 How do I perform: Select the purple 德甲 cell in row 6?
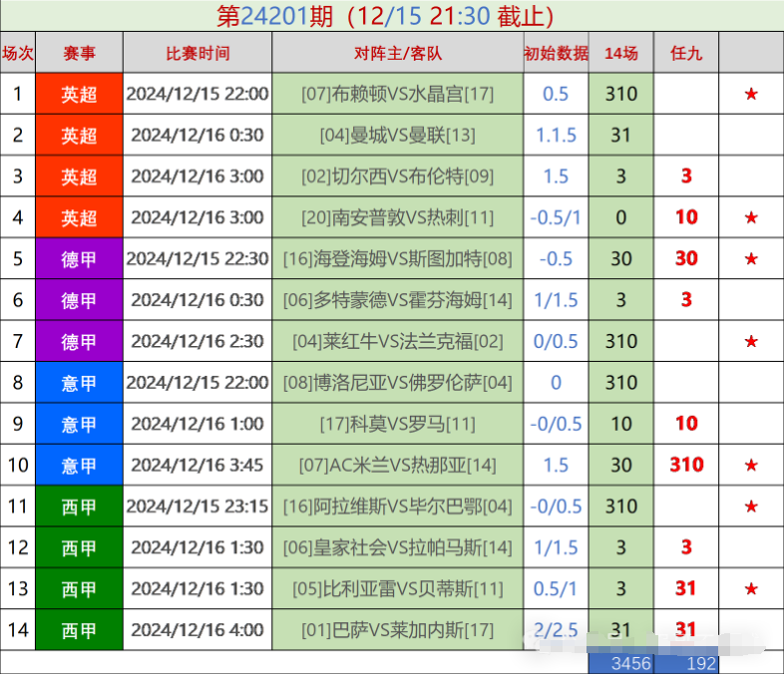click(79, 299)
